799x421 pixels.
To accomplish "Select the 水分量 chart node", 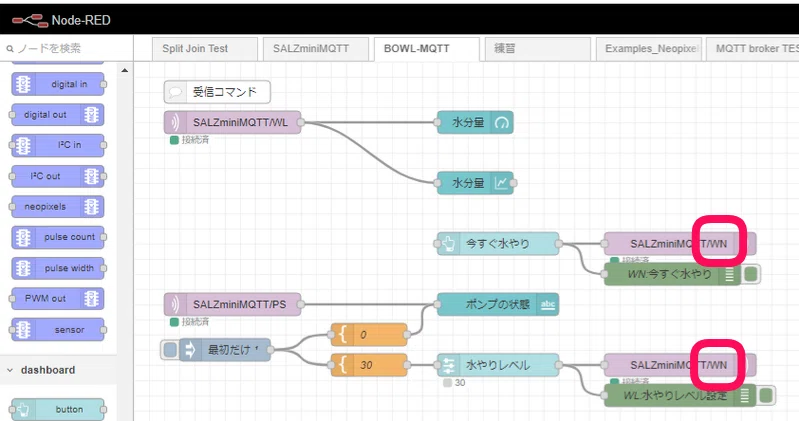I will pyautogui.click(x=475, y=183).
